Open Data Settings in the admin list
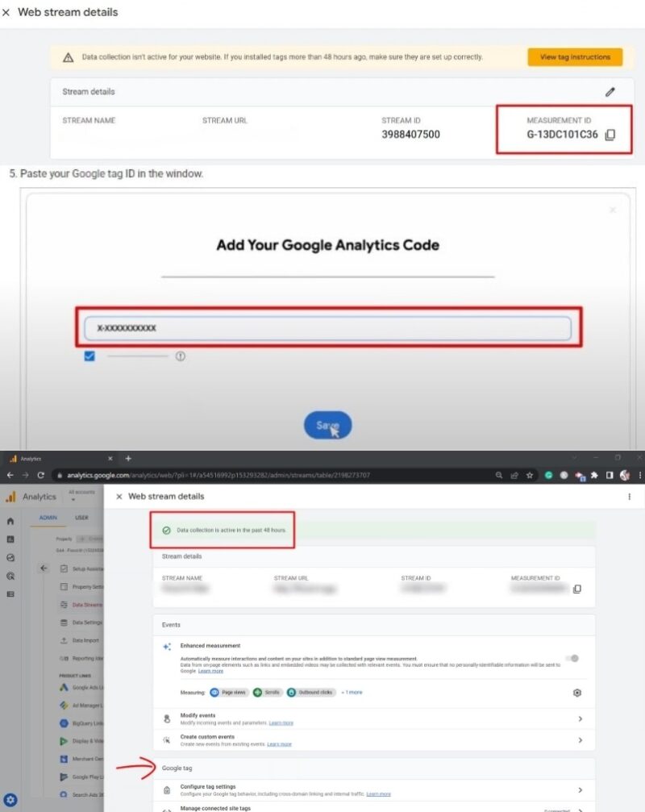The image size is (645, 812). (x=81, y=623)
